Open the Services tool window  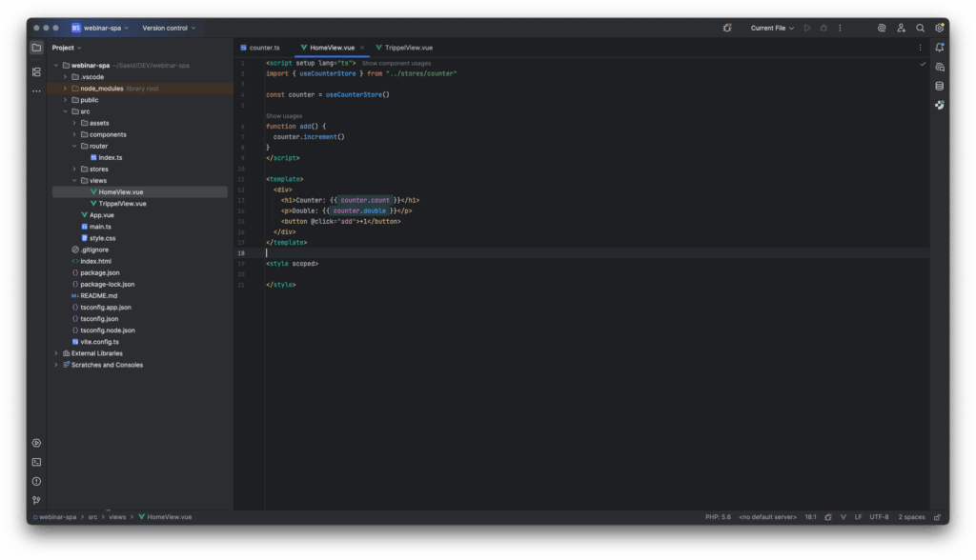pos(36,443)
